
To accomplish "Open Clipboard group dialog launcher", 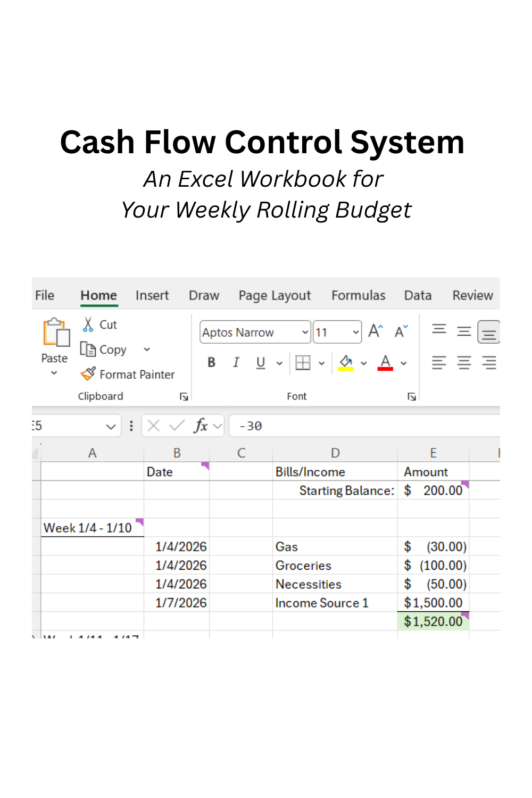I will (x=184, y=396).
